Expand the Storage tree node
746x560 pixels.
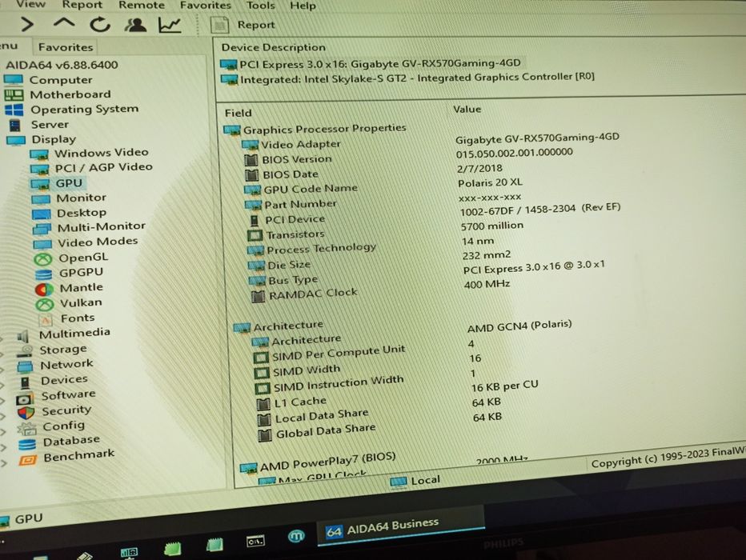coord(2,354)
